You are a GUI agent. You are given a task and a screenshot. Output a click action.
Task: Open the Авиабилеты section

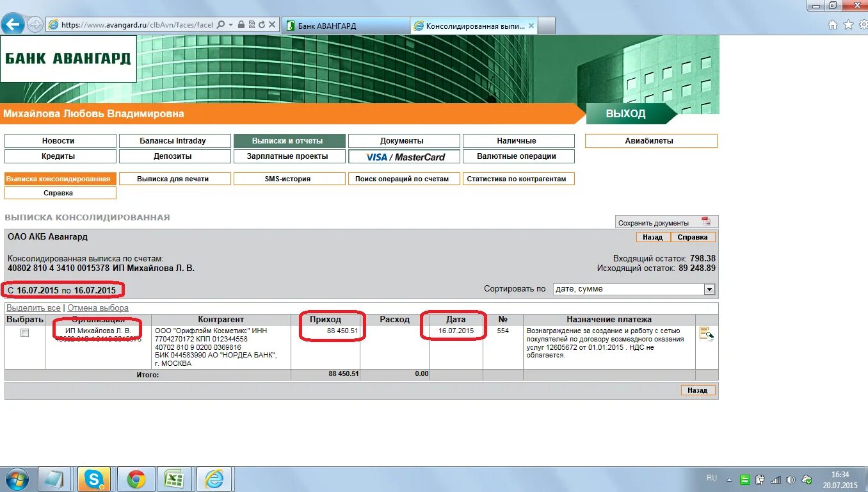(x=651, y=141)
